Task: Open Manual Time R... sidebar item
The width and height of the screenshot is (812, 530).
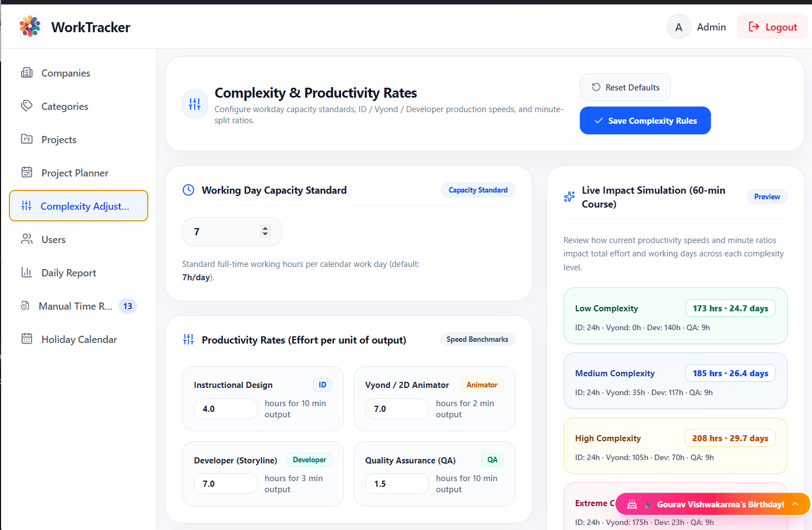Action: [x=78, y=306]
